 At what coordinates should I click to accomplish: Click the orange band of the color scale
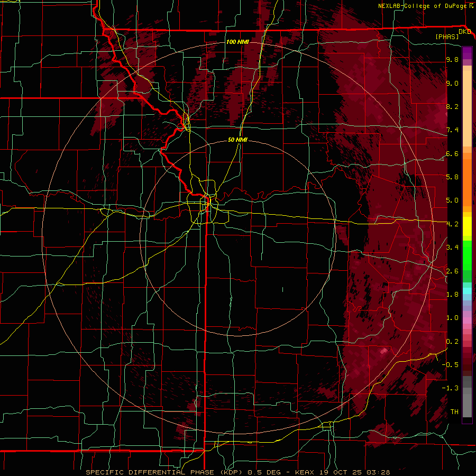pos(467,182)
